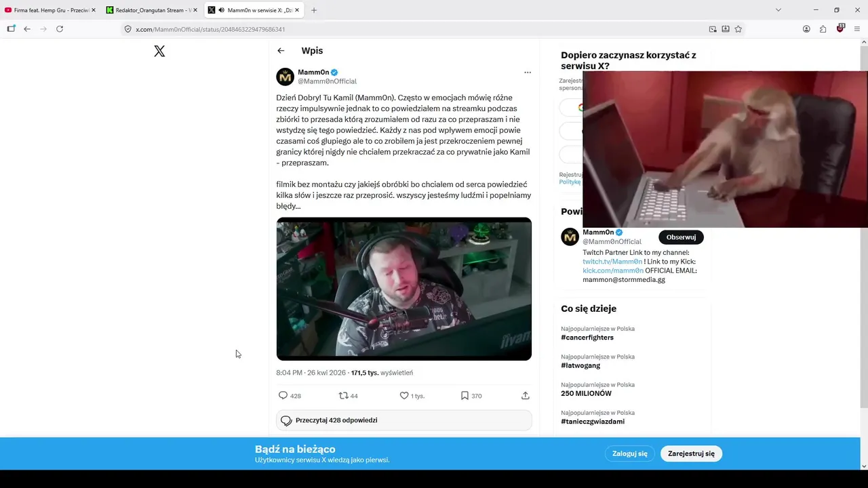The width and height of the screenshot is (868, 488).
Task: Click Mamm0n's avatar beside the post header
Action: [x=285, y=77]
